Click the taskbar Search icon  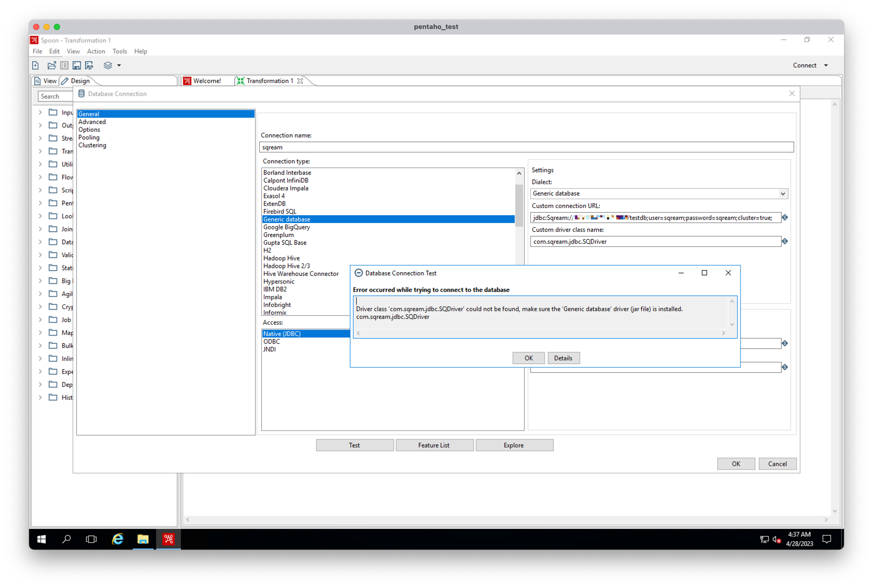pyautogui.click(x=66, y=539)
